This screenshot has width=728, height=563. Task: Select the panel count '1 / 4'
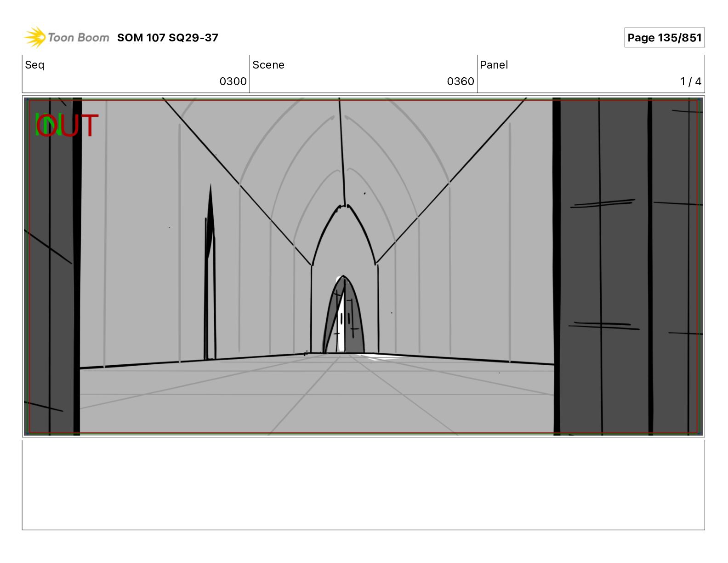point(691,81)
